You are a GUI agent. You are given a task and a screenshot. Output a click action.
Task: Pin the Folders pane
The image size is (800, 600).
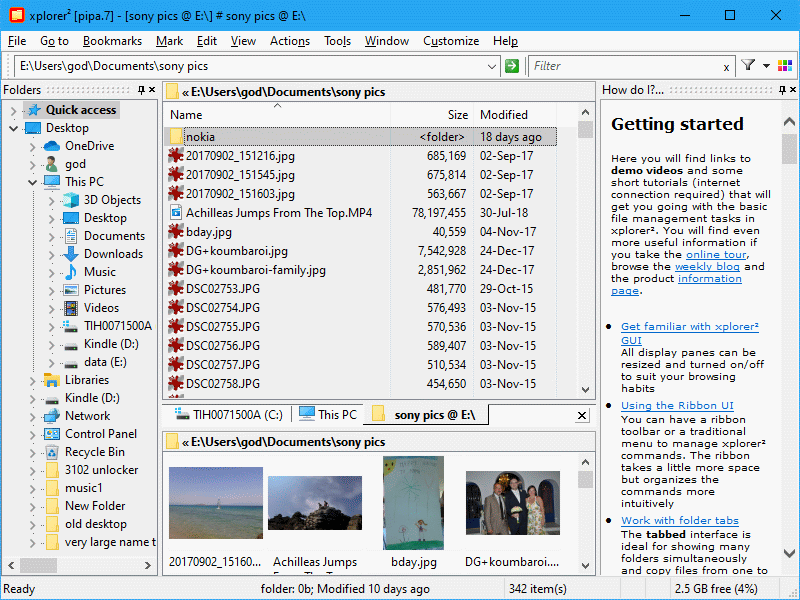(x=141, y=90)
